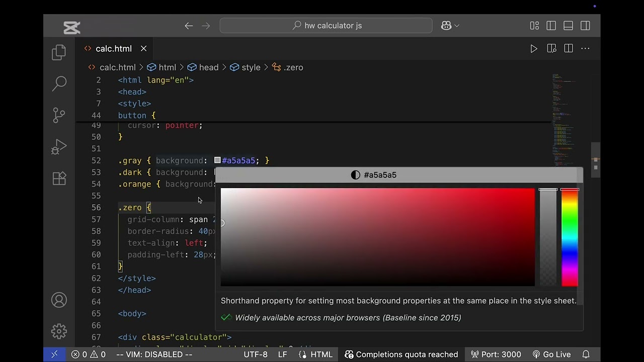Image resolution: width=644 pixels, height=362 pixels.
Task: Click line number 56
Action: pos(96,208)
